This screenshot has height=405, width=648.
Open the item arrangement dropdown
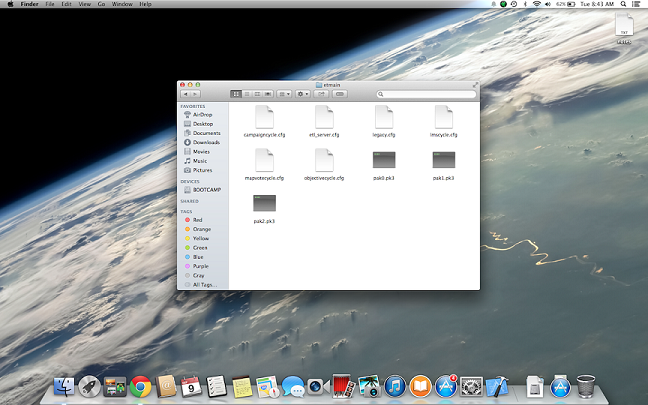click(x=284, y=94)
